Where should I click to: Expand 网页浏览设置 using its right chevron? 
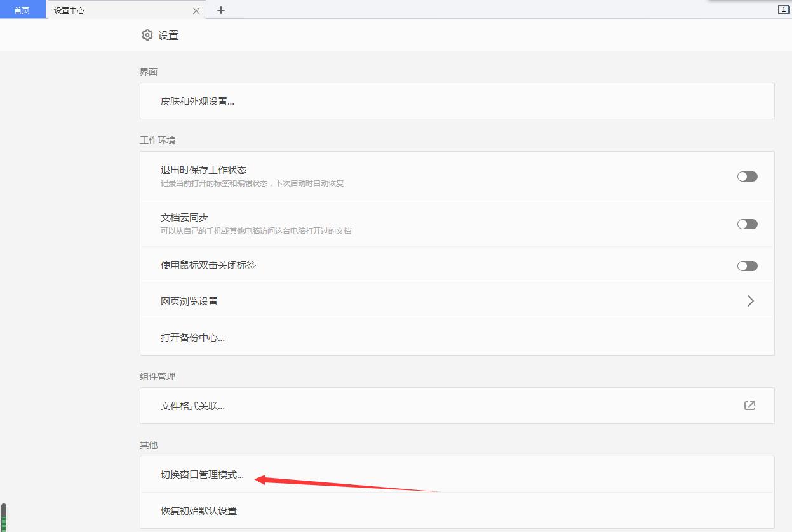(750, 301)
